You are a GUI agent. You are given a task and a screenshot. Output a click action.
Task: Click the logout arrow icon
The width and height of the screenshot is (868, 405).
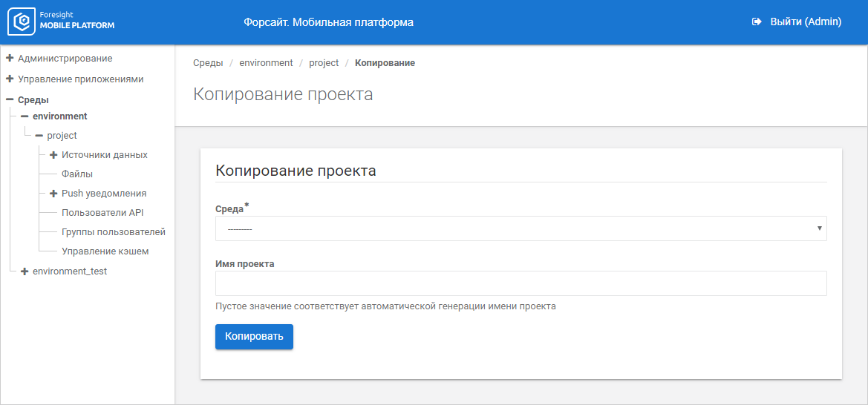(757, 22)
